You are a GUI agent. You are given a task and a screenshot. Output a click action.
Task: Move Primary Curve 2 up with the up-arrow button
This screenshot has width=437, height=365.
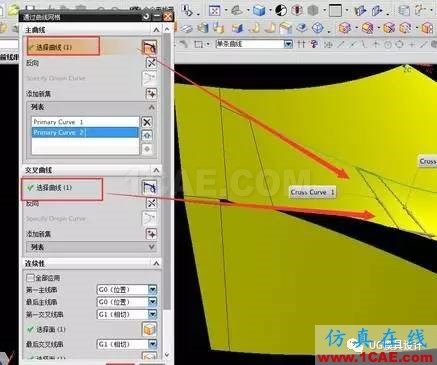pos(147,135)
